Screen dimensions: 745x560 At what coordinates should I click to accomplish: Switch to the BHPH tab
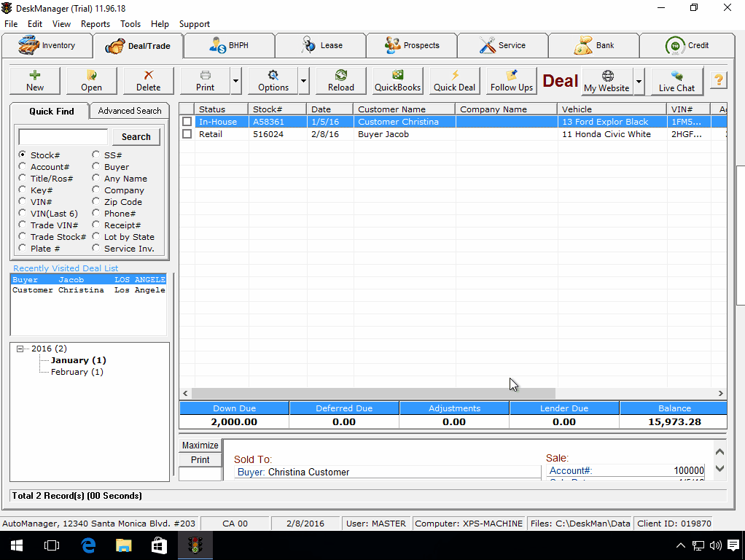229,46
